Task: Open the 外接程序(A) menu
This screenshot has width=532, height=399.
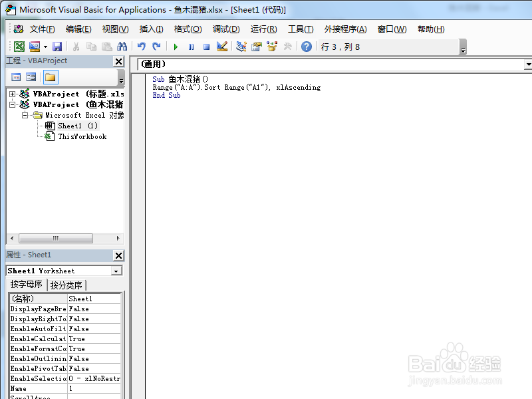Action: point(345,29)
